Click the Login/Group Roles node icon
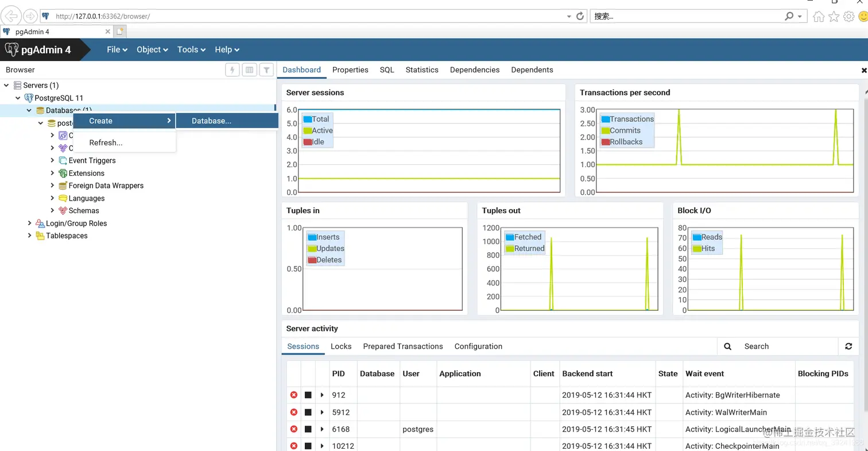Viewport: 868px width, 451px height. pos(40,223)
